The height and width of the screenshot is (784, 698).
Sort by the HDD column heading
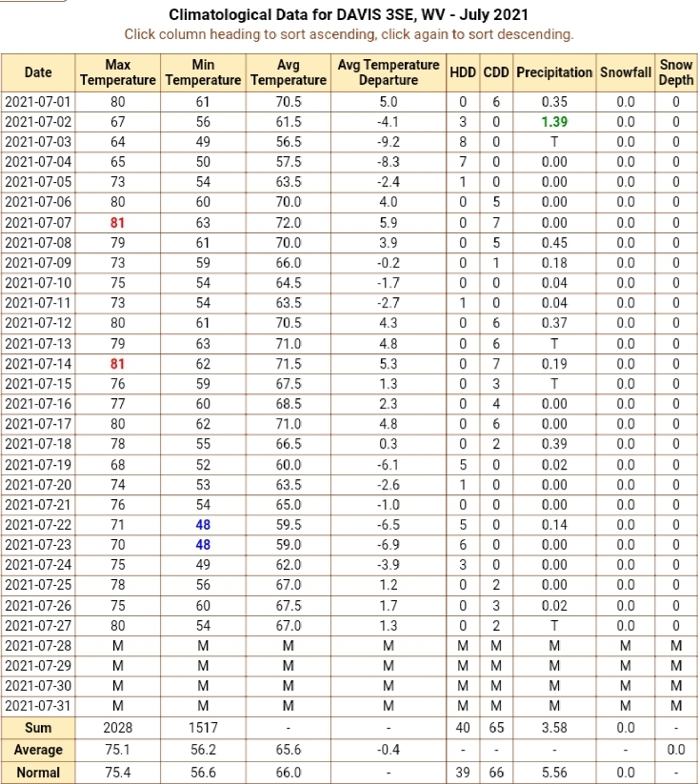[x=463, y=72]
